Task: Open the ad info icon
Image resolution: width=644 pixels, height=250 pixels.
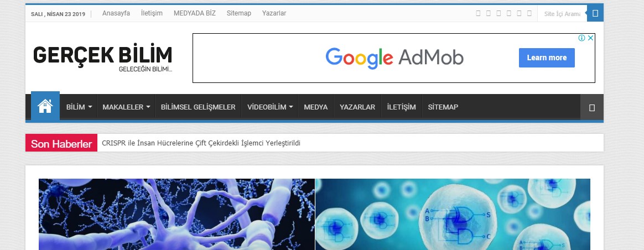Action: [581, 38]
